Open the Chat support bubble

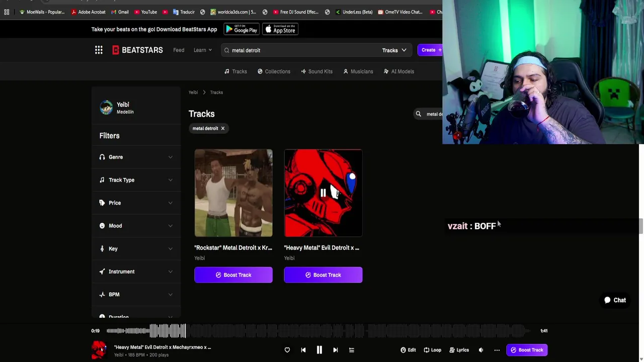tap(615, 300)
